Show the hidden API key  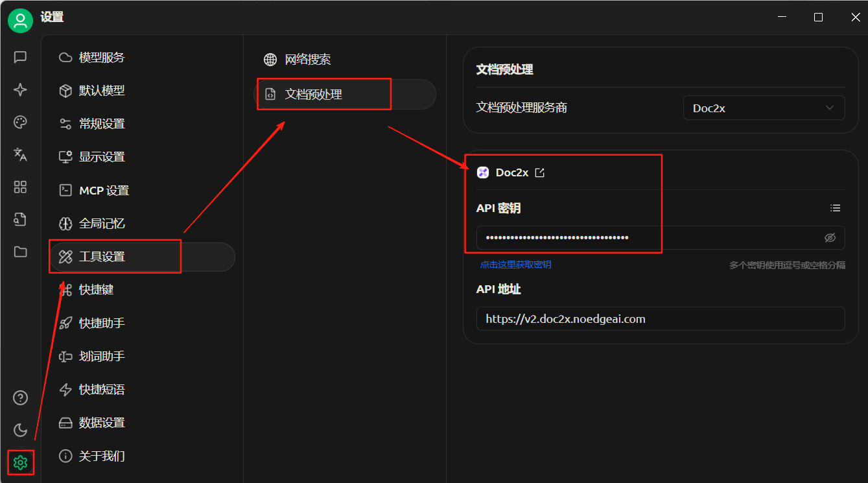click(830, 238)
